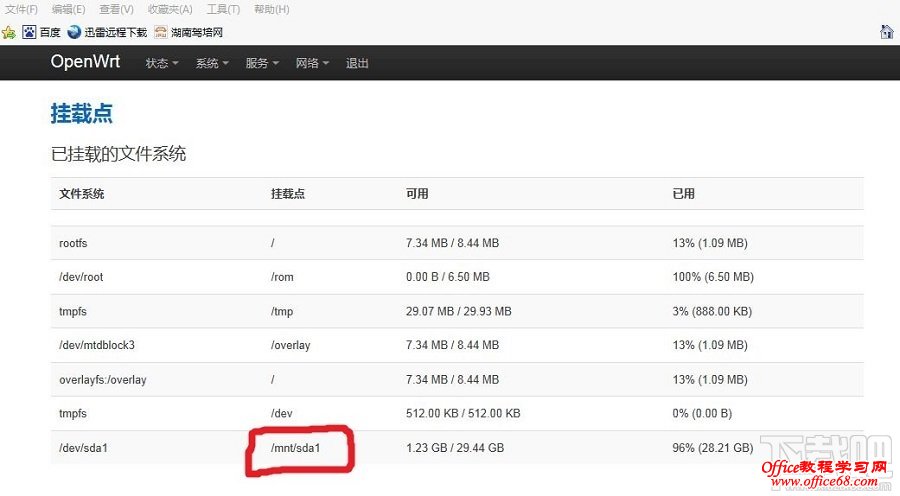Click the 1.23 GB / 29.44 GB value
Viewport: 900px width, 496px height.
[x=455, y=448]
